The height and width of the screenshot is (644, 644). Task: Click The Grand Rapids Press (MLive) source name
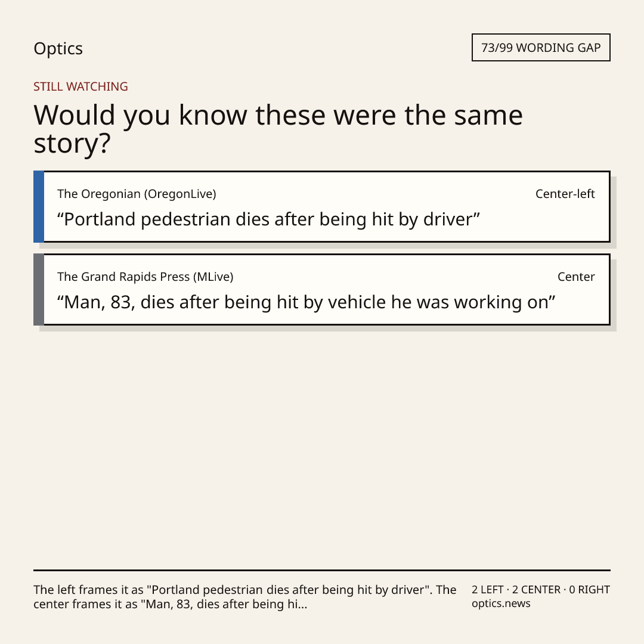click(145, 277)
